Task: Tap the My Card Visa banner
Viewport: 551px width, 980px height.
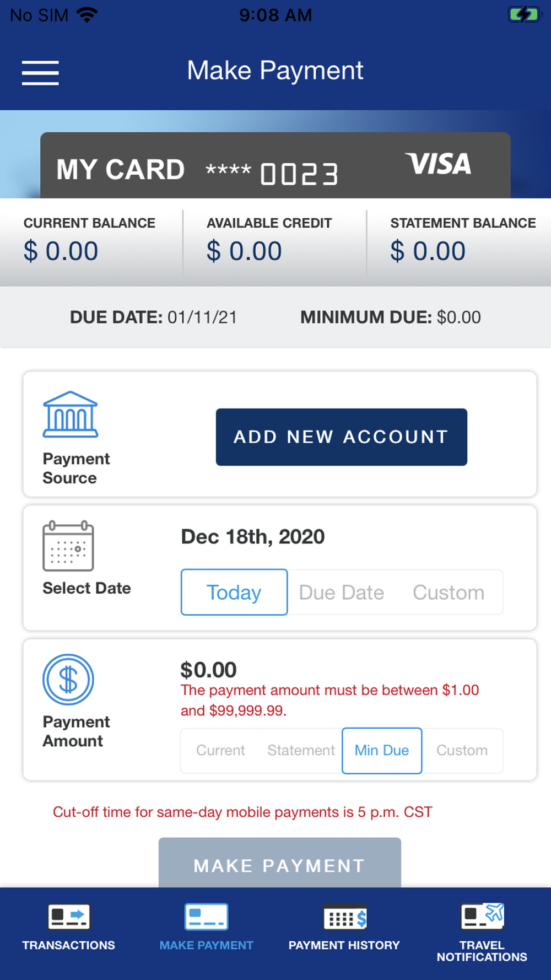Action: (275, 165)
